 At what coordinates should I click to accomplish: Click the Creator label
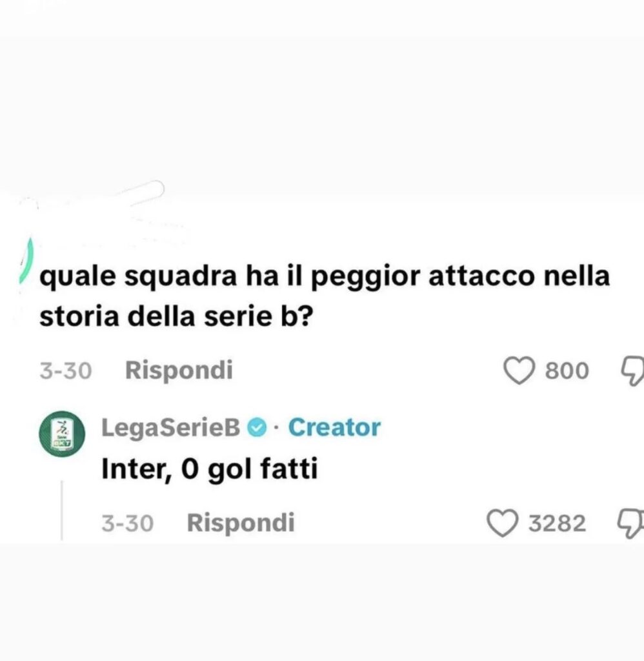334,427
